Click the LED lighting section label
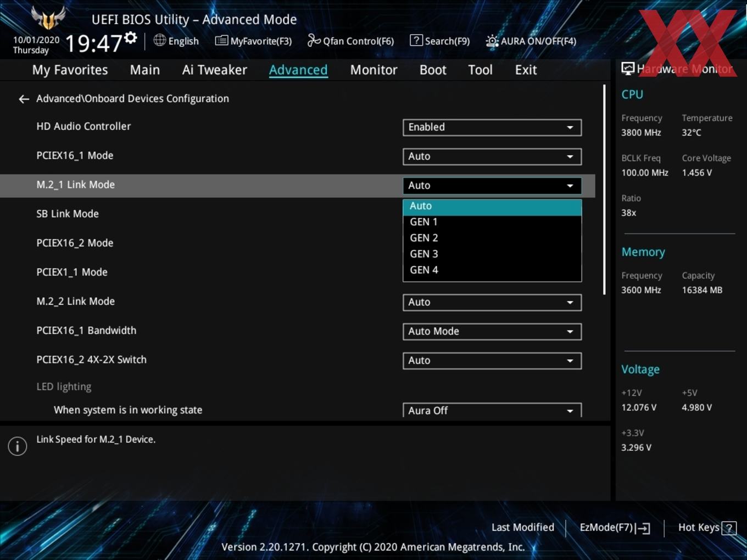The image size is (747, 560). (64, 387)
